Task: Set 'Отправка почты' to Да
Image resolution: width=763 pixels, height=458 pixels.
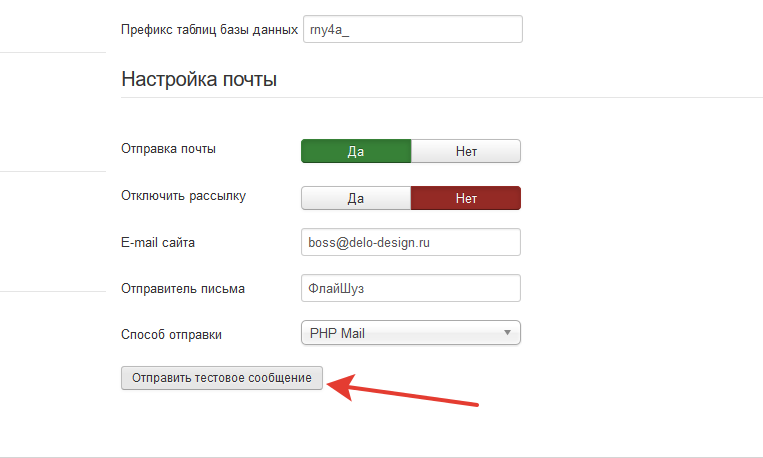Action: click(356, 151)
